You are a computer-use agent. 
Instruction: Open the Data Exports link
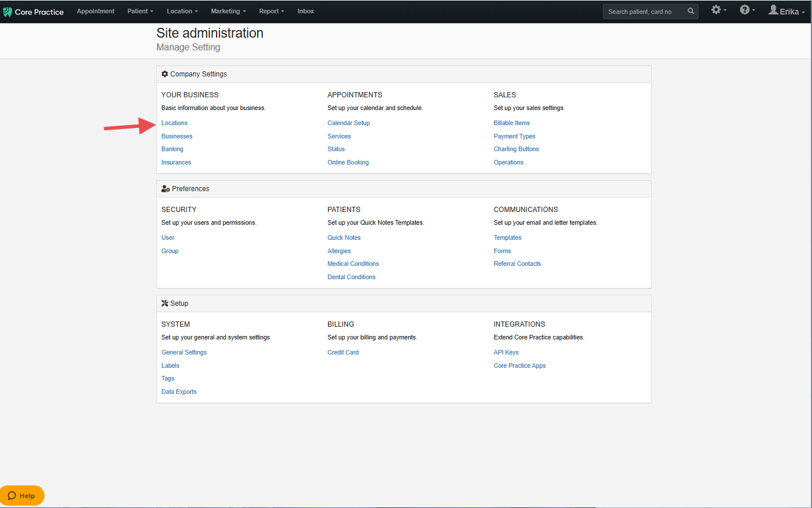point(179,392)
